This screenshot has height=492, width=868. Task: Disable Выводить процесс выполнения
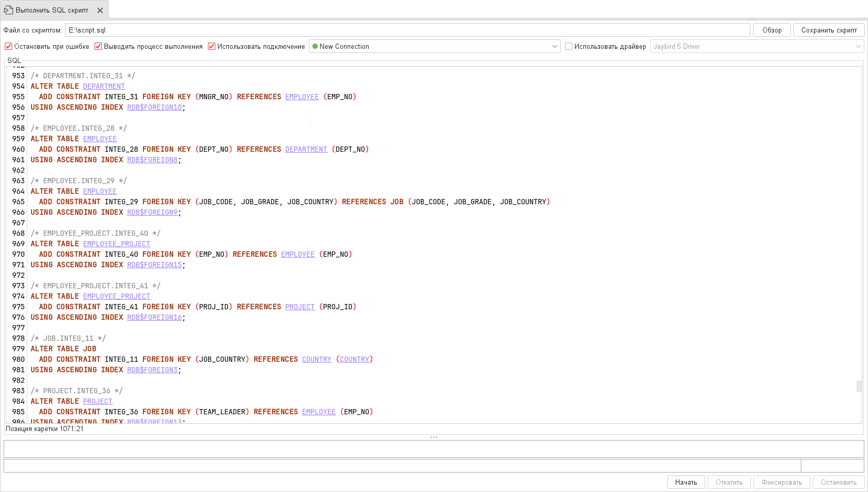(x=98, y=46)
